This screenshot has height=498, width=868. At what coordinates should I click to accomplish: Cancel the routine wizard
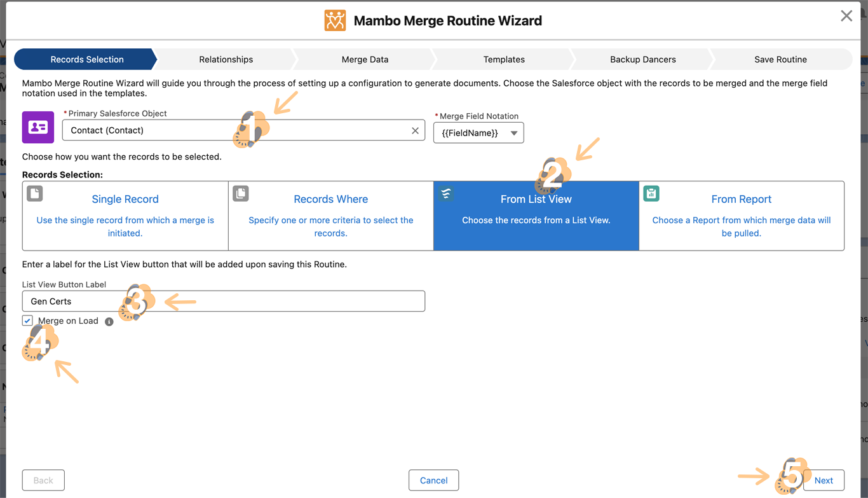pos(433,480)
